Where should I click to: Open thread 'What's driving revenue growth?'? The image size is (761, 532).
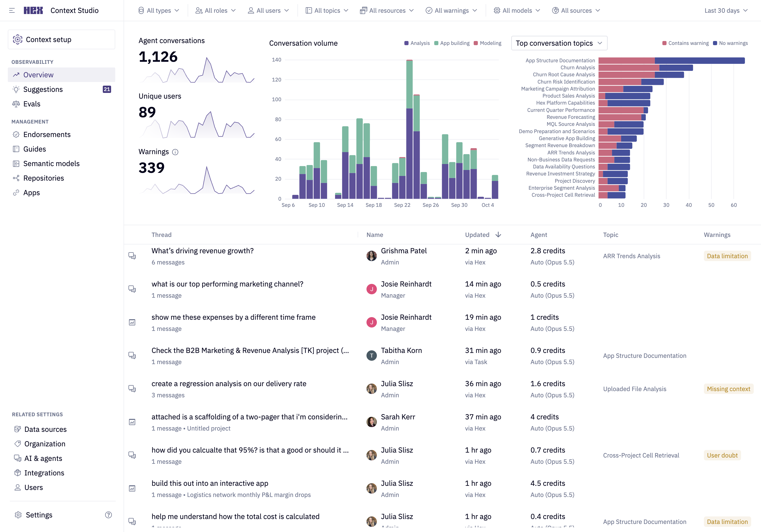click(x=202, y=251)
